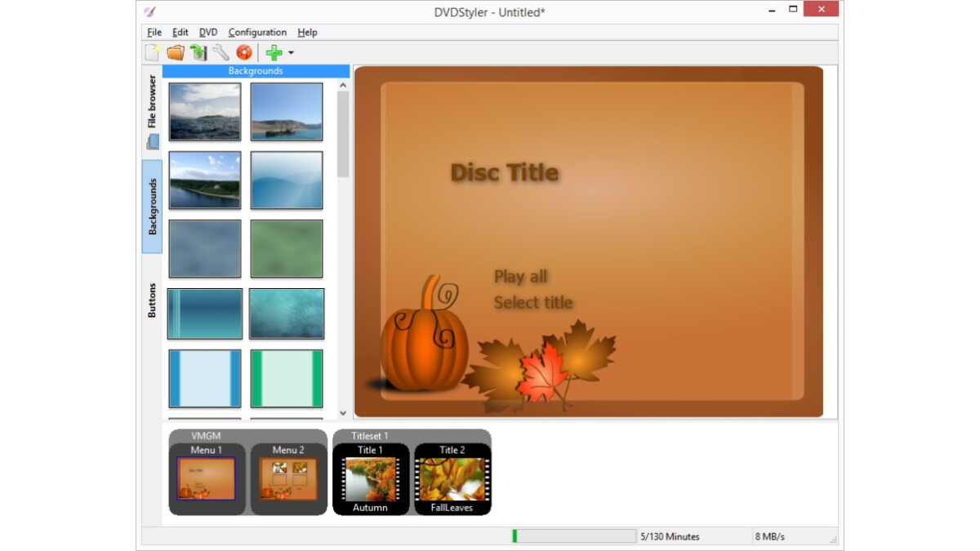This screenshot has height=551, width=980.
Task: Select the river landscape background thumbnail
Action: click(205, 180)
